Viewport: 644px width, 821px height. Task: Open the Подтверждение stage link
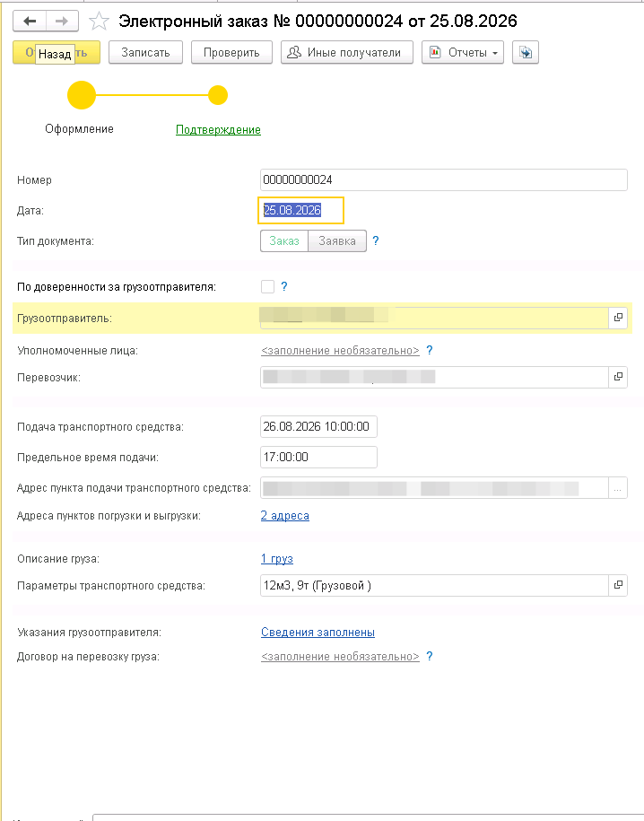(218, 129)
